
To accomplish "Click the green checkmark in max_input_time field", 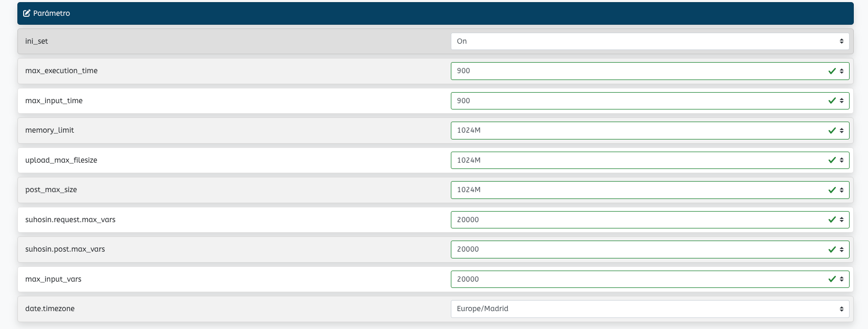I will (x=832, y=101).
